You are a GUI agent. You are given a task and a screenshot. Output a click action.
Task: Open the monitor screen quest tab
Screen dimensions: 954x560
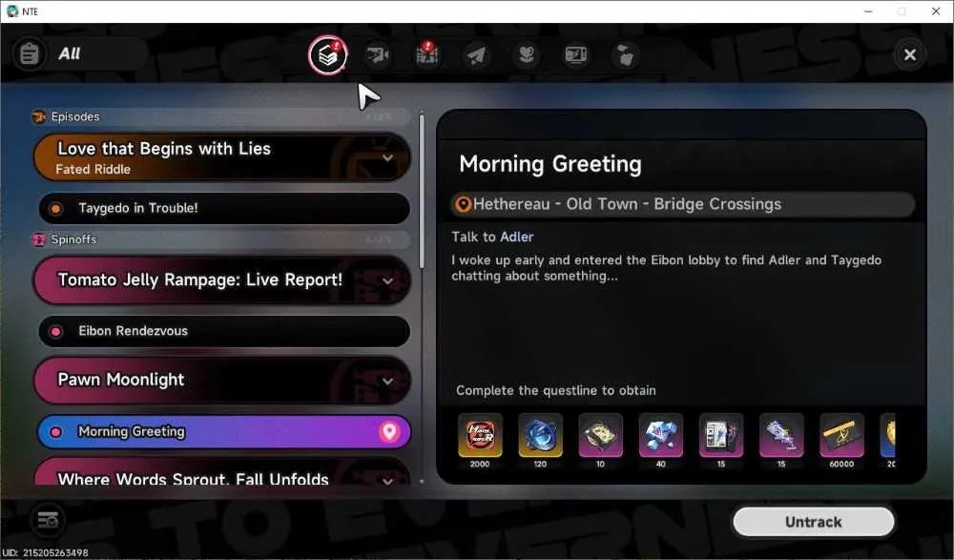click(x=575, y=55)
